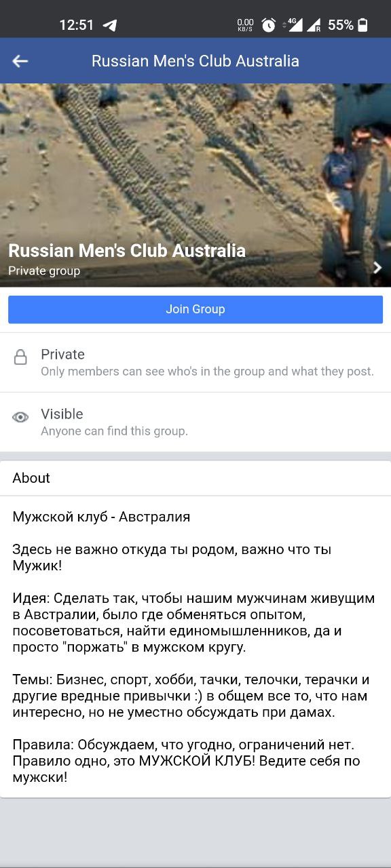Screen dimensions: 391x868
Task: Tap the group name on cover photo
Action: (x=127, y=251)
